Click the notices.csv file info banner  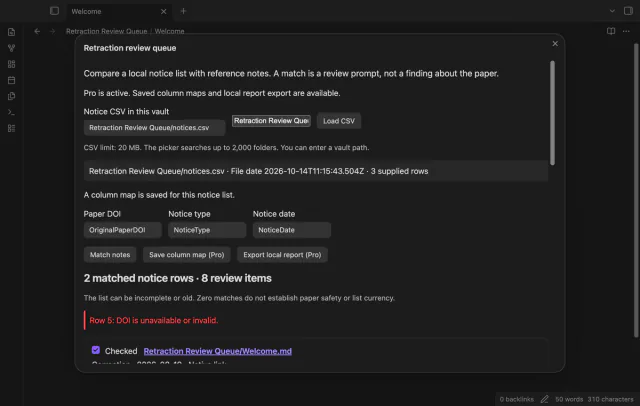pyautogui.click(x=316, y=171)
